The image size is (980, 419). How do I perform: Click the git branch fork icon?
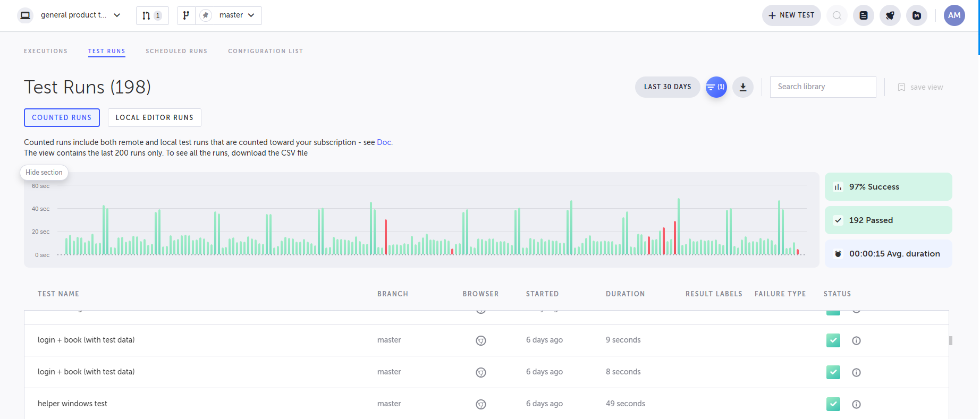pos(186,15)
